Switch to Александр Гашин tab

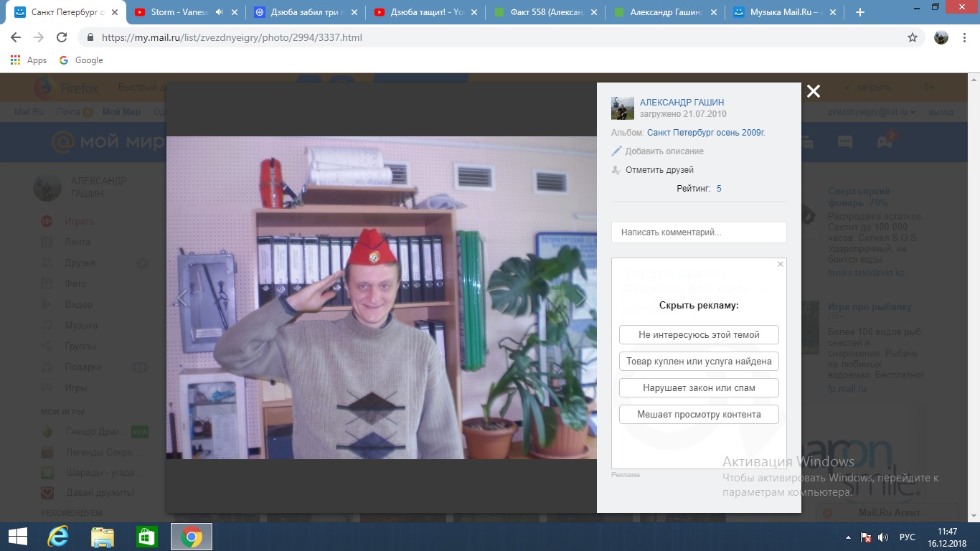665,12
